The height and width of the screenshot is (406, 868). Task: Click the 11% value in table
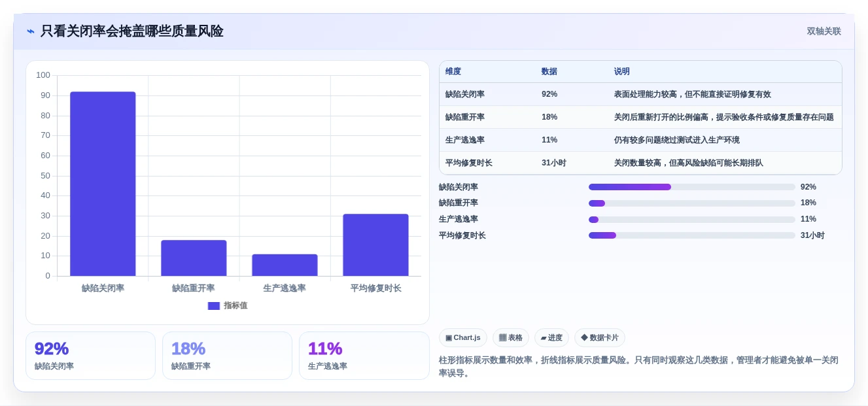[549, 140]
